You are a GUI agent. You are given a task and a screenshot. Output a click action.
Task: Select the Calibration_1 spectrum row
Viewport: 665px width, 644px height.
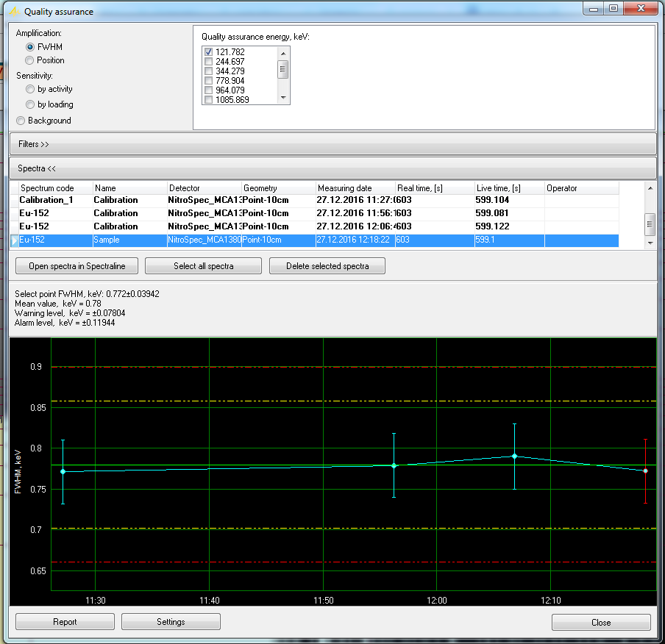(47, 200)
